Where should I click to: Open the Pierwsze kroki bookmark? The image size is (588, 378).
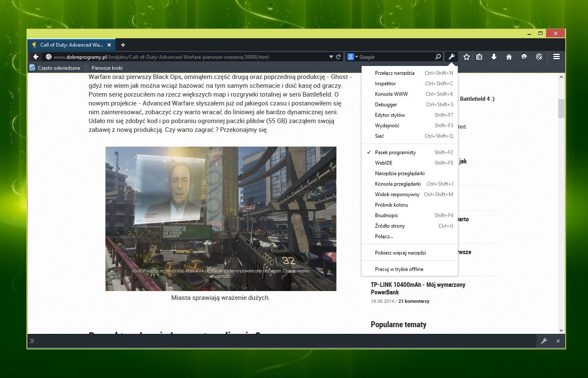pyautogui.click(x=103, y=68)
